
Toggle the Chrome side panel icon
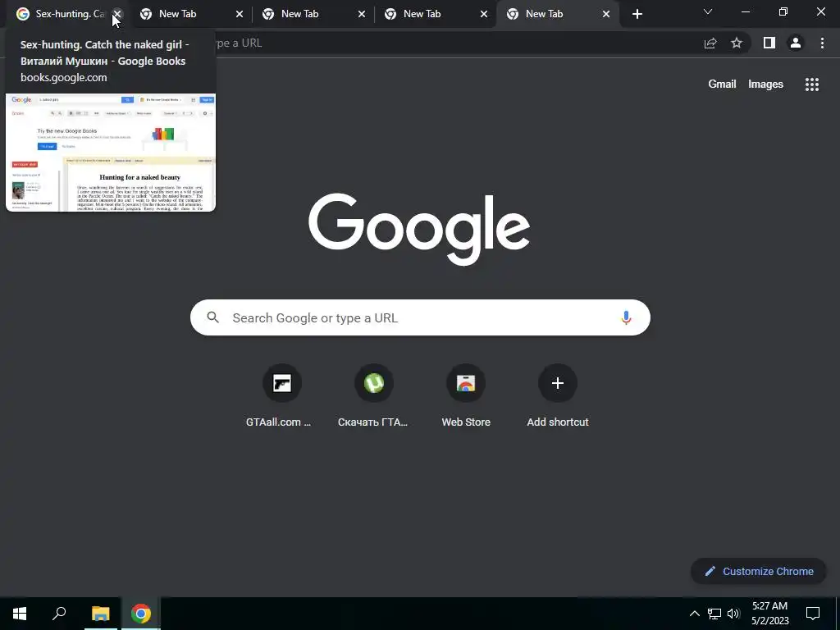coord(769,43)
